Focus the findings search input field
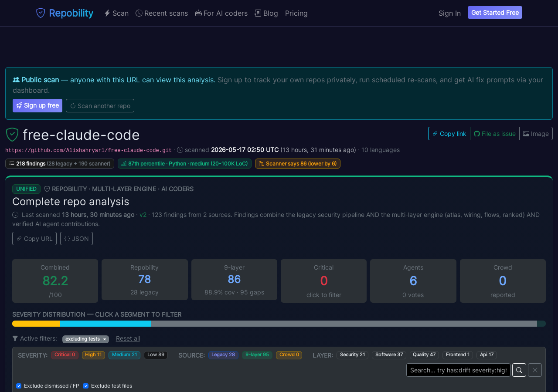The image size is (558, 392). coord(458,370)
